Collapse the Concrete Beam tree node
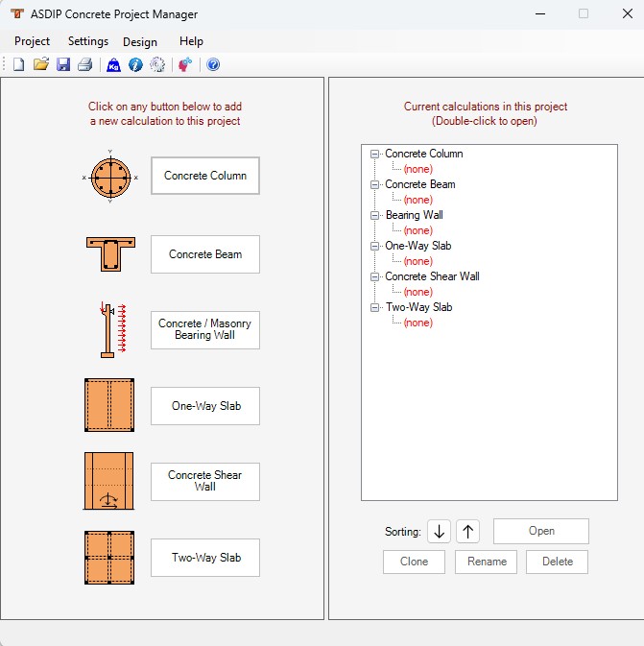Viewport: 644px width, 646px height. point(374,184)
